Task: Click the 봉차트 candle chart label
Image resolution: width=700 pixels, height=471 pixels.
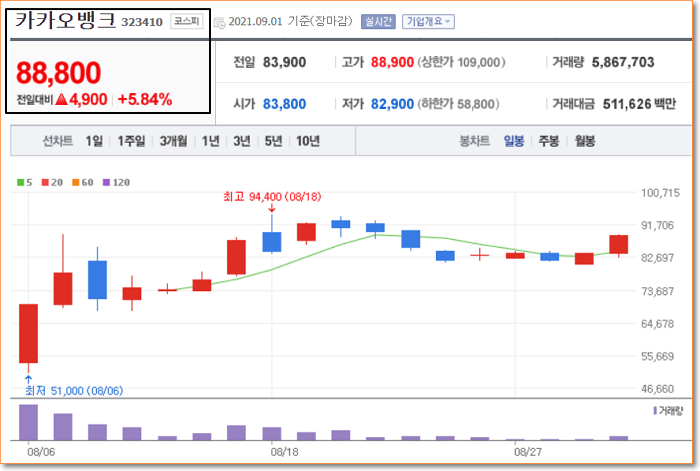Action: [475, 141]
